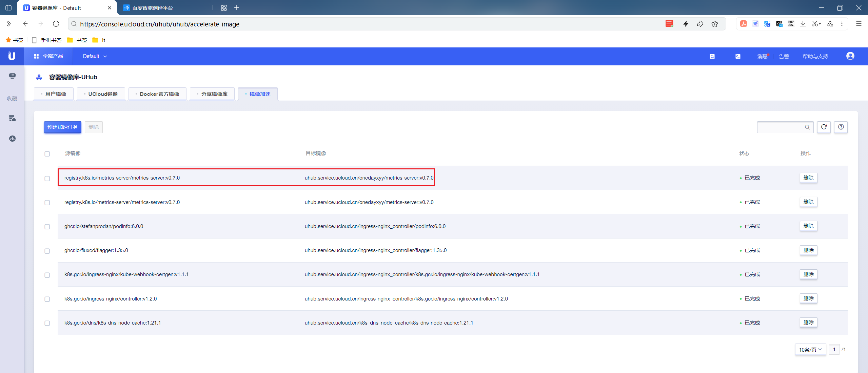
Task: Click the page number input box
Action: (x=834, y=349)
